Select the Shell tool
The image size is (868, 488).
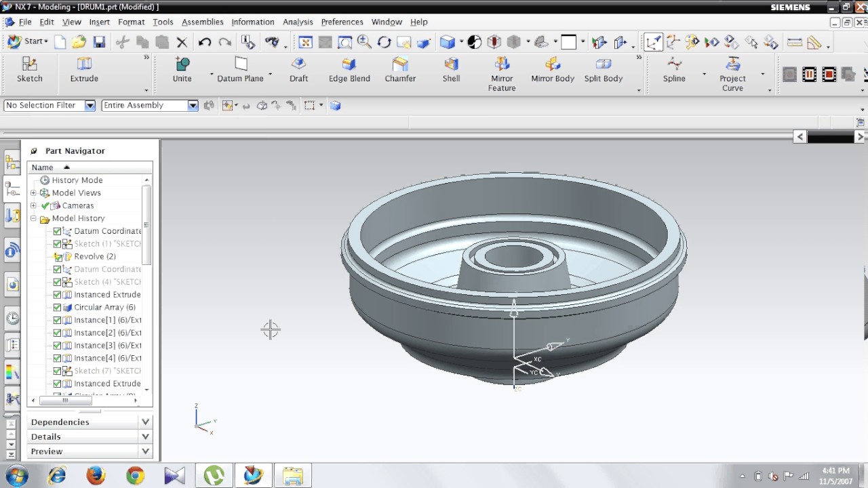451,70
